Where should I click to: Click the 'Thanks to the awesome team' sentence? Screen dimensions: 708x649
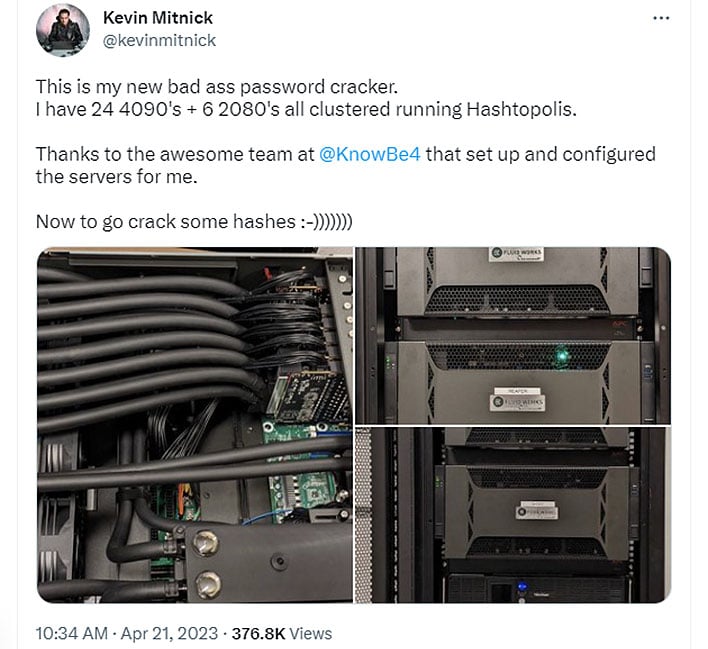[x=345, y=165]
